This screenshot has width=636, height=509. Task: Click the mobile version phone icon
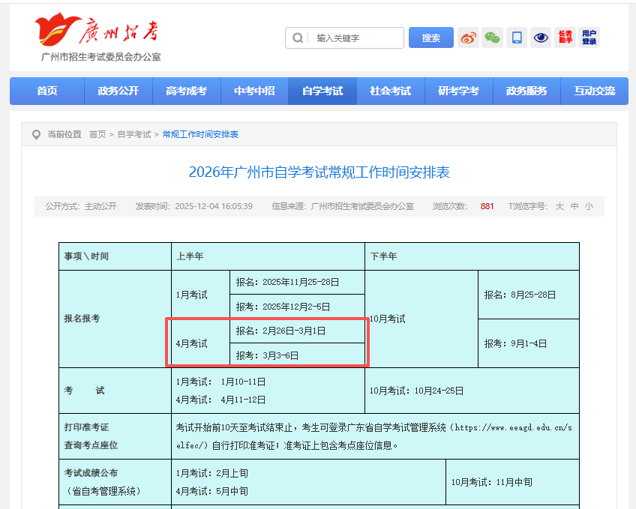coord(516,38)
